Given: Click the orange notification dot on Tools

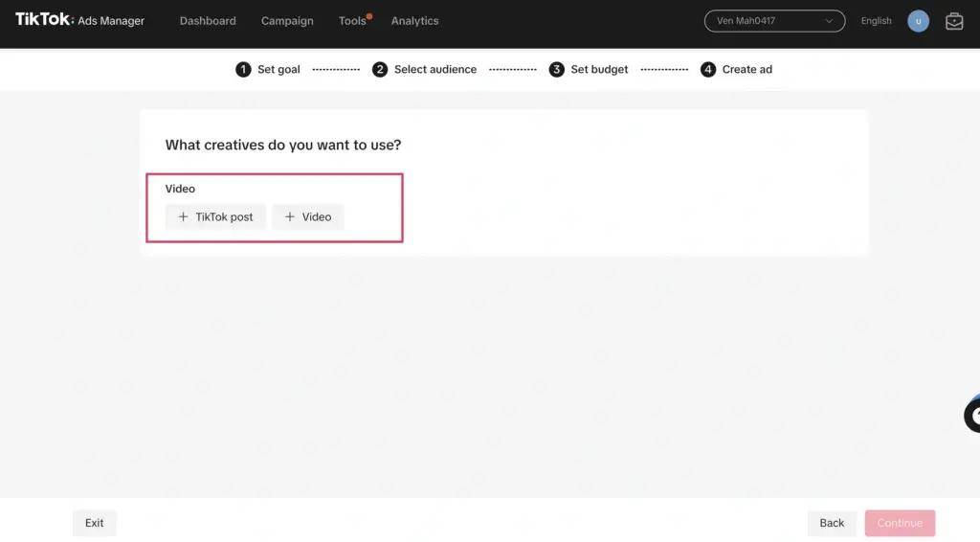Looking at the screenshot, I should (369, 15).
